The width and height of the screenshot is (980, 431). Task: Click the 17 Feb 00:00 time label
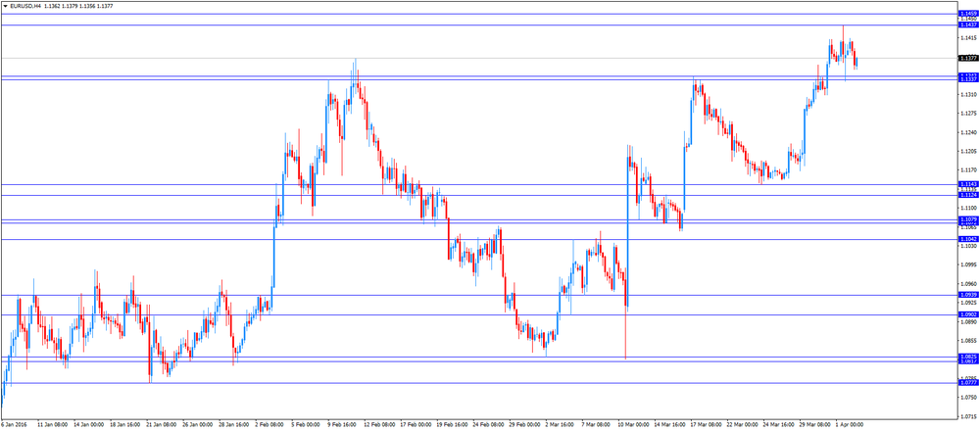[x=416, y=425]
